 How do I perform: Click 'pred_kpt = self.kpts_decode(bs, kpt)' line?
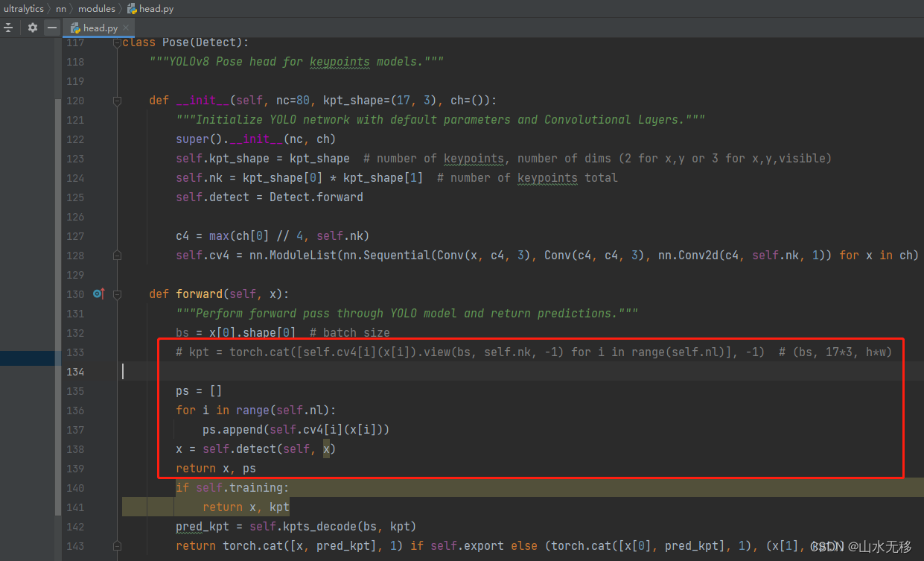(x=296, y=527)
